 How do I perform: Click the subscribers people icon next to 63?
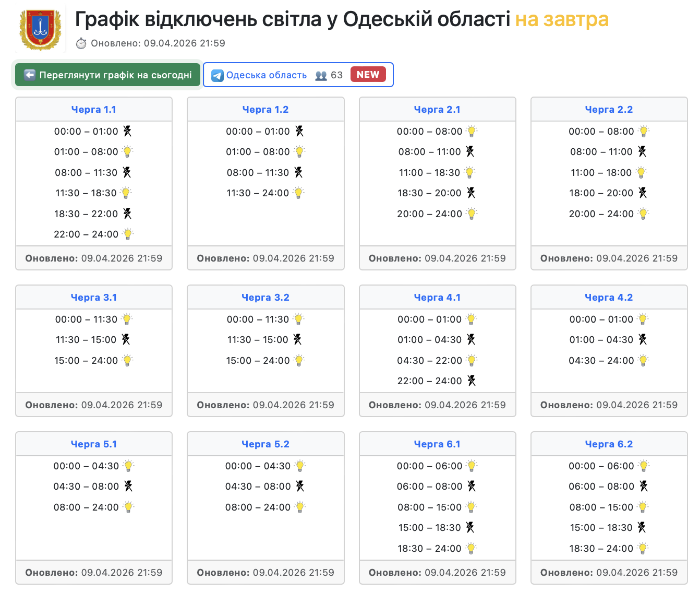click(321, 76)
